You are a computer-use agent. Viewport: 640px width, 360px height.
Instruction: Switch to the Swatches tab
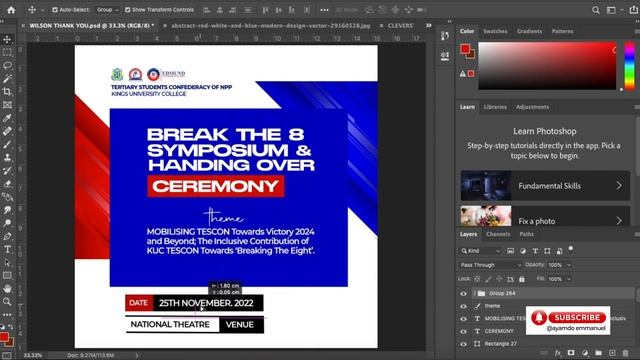(x=495, y=31)
